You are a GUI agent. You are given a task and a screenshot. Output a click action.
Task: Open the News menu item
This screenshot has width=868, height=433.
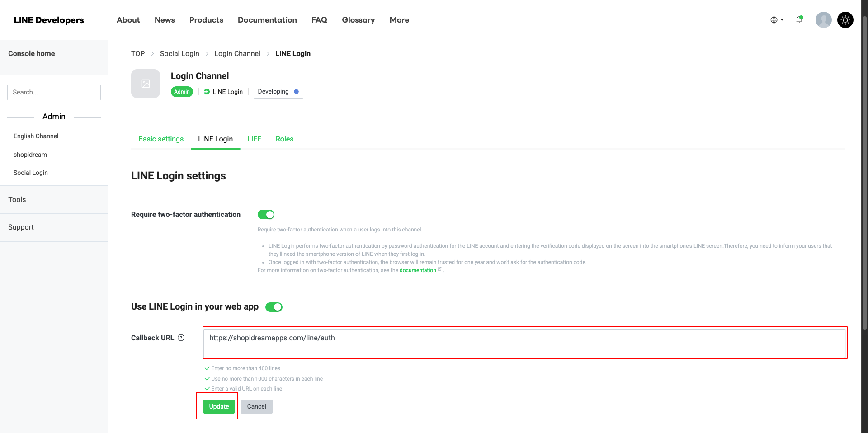[x=165, y=20]
